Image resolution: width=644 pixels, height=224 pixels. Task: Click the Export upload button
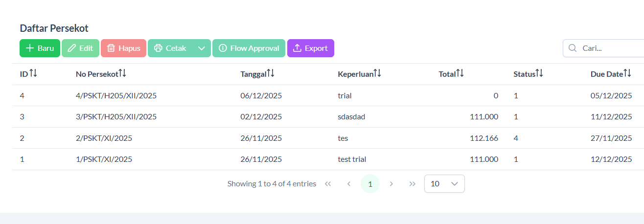[310, 48]
